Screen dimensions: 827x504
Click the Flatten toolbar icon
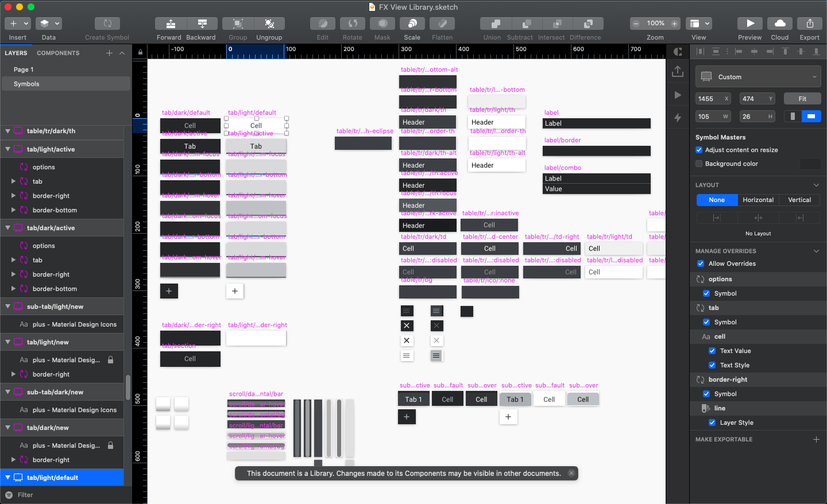tap(442, 24)
